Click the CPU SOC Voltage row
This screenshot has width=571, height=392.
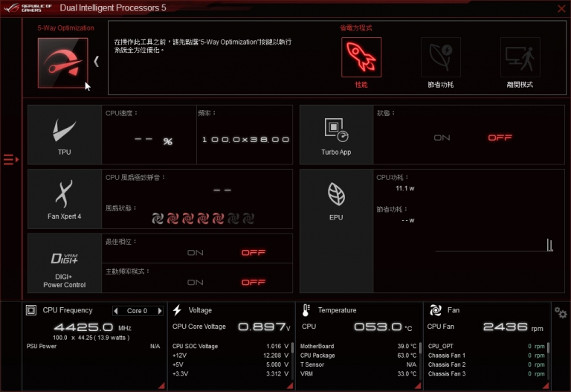pos(230,346)
